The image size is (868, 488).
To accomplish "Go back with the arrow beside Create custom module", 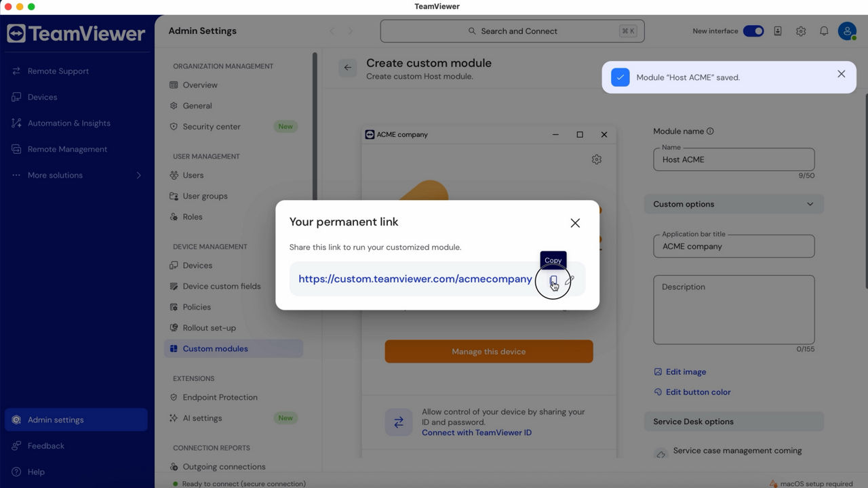I will pyautogui.click(x=348, y=68).
